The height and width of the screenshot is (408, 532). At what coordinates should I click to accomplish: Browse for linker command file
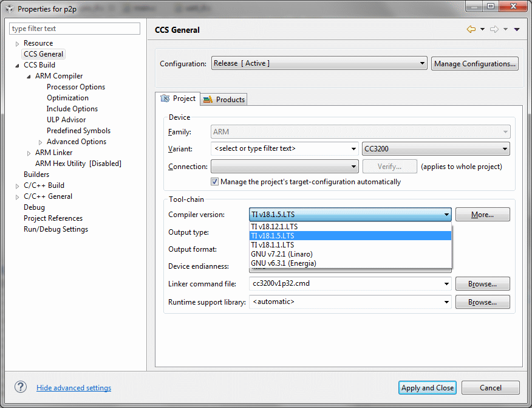click(x=482, y=284)
